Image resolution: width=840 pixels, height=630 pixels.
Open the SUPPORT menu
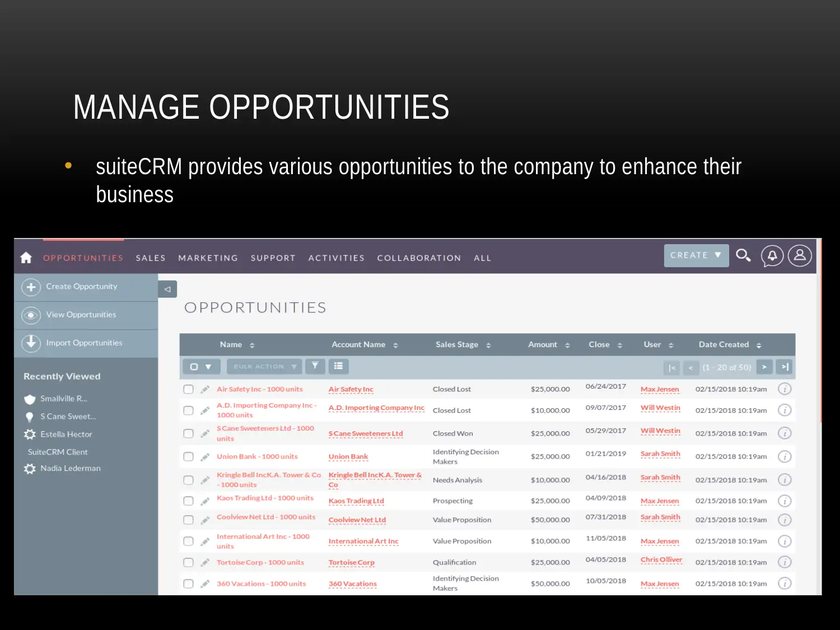[273, 258]
